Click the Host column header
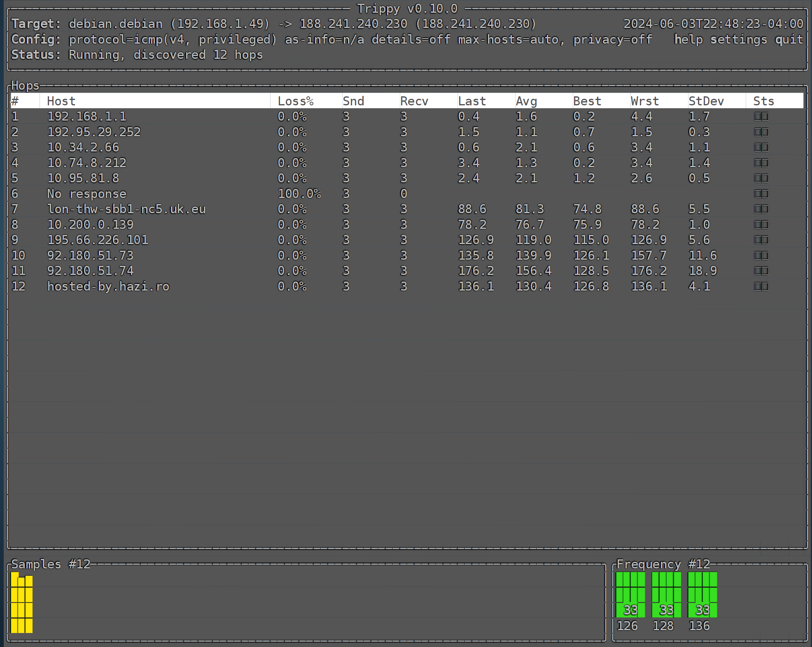 click(61, 101)
